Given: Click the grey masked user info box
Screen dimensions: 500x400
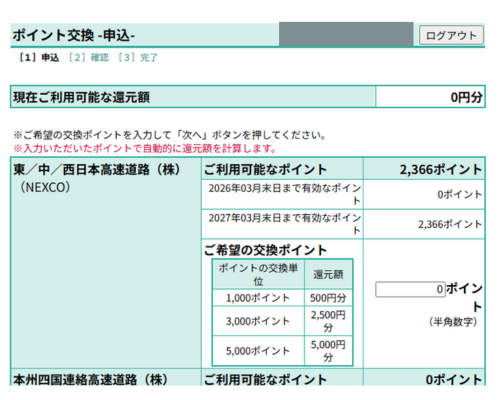Looking at the screenshot, I should [346, 34].
